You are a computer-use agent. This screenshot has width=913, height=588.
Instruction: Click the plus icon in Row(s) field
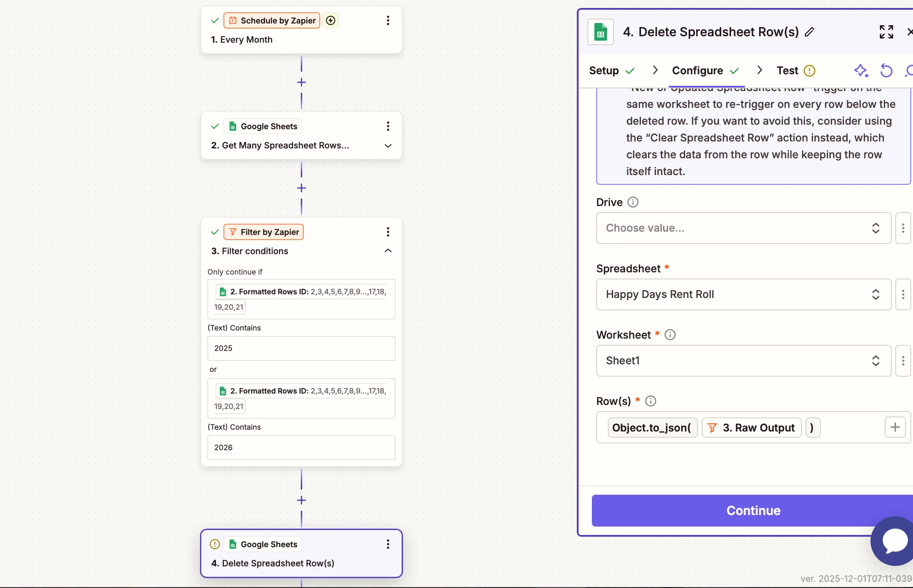pyautogui.click(x=895, y=427)
